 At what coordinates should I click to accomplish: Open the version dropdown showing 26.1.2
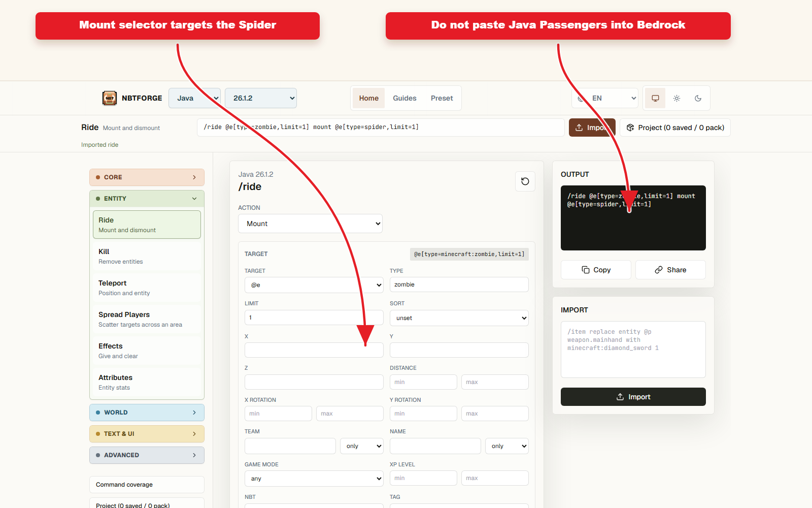tap(261, 98)
